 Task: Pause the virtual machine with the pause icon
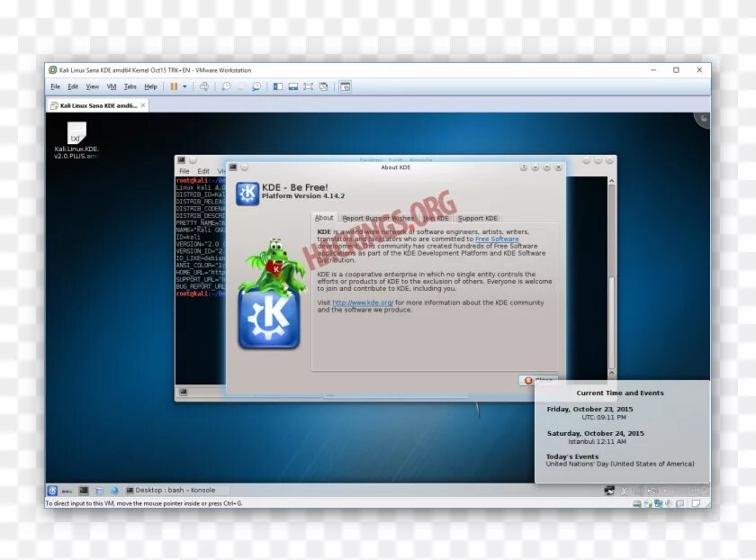174,86
